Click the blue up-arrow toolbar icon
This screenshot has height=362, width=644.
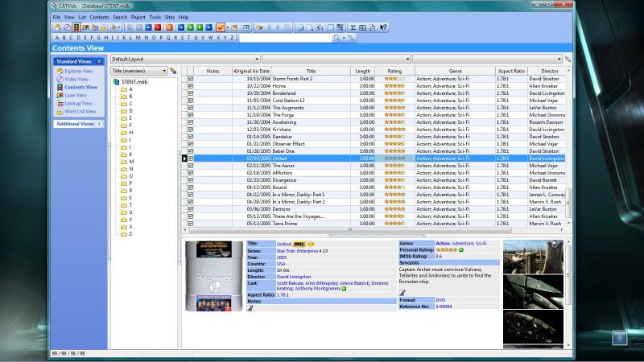point(148,27)
